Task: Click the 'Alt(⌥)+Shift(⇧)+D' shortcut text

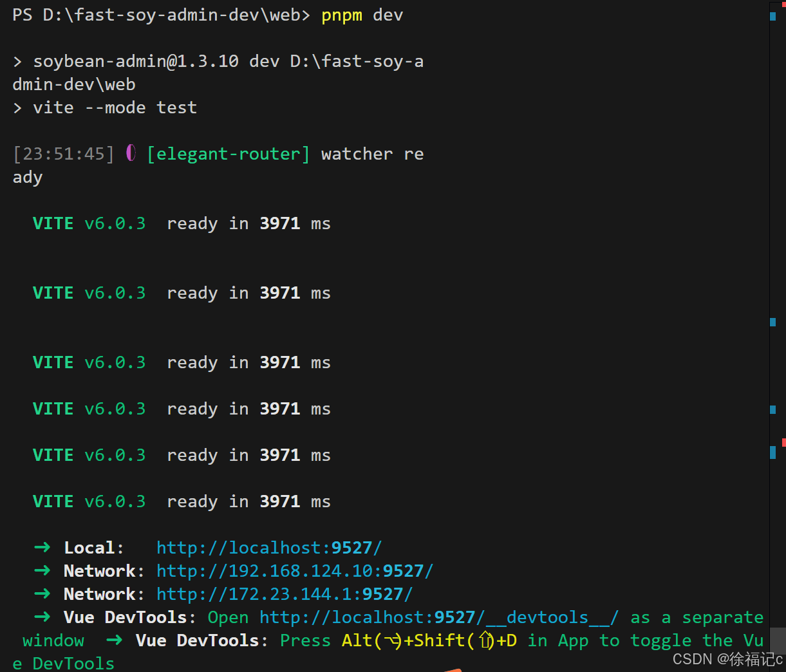Action: [x=429, y=640]
